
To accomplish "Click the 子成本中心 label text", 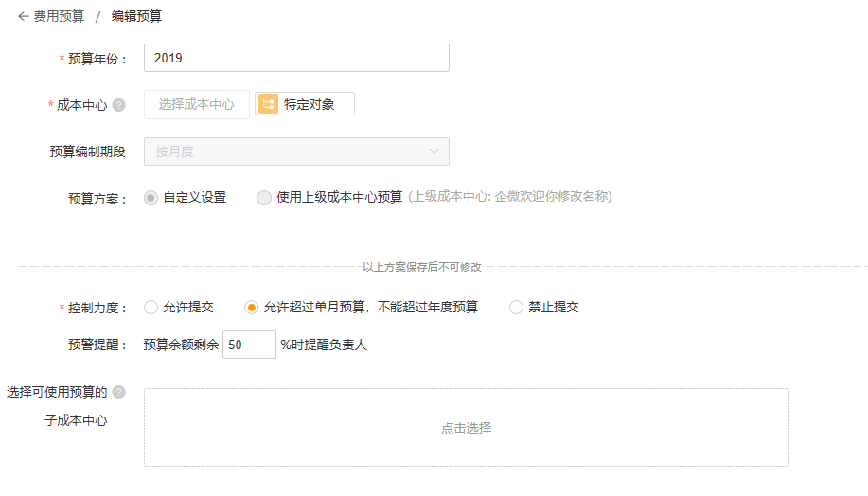I will coord(76,420).
